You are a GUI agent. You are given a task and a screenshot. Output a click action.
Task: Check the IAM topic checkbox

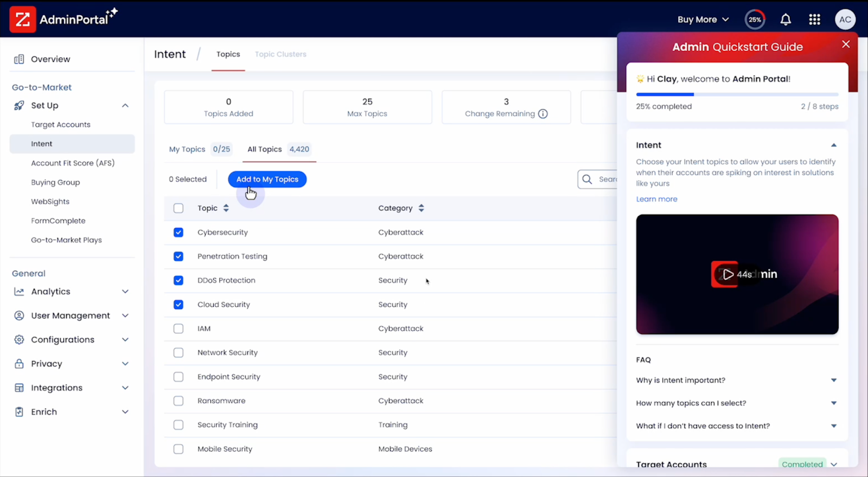(178, 328)
